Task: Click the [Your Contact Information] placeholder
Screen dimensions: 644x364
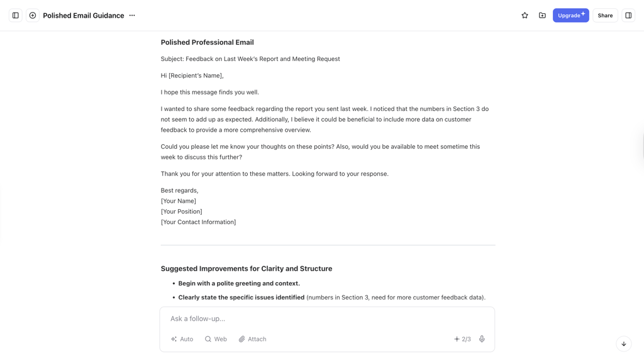Action: 198,222
